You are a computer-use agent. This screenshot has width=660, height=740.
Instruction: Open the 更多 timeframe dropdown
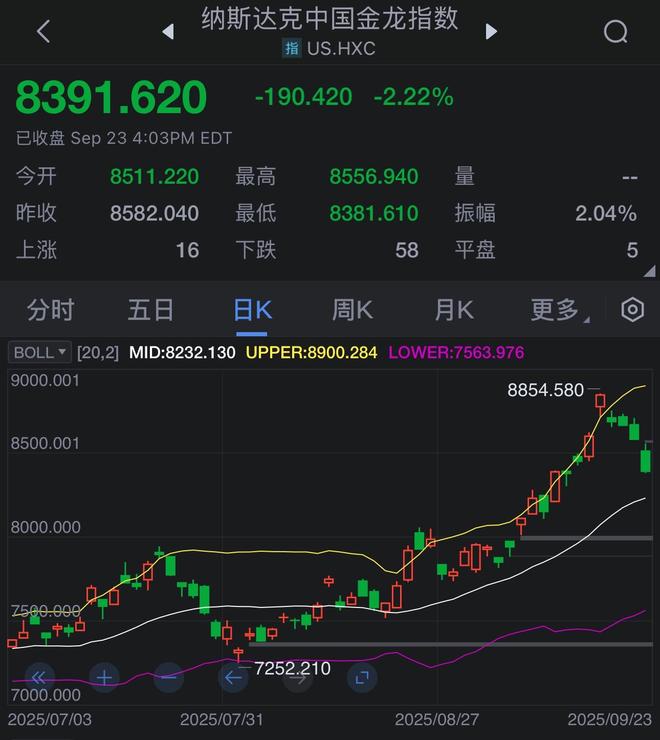click(560, 310)
